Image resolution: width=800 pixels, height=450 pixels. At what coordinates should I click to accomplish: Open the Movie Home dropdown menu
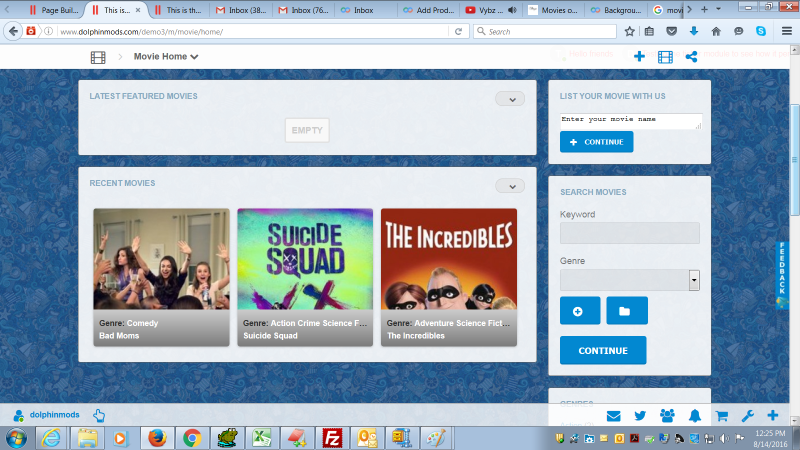166,57
